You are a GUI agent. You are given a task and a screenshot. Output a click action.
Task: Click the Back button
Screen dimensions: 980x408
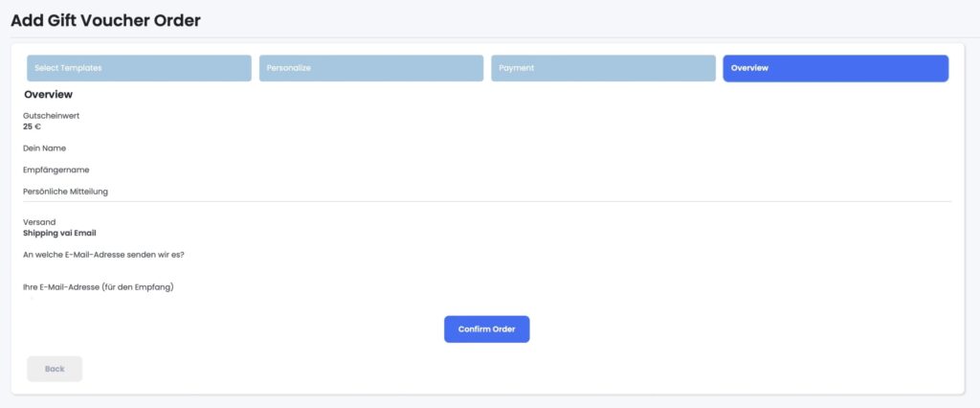pos(55,369)
